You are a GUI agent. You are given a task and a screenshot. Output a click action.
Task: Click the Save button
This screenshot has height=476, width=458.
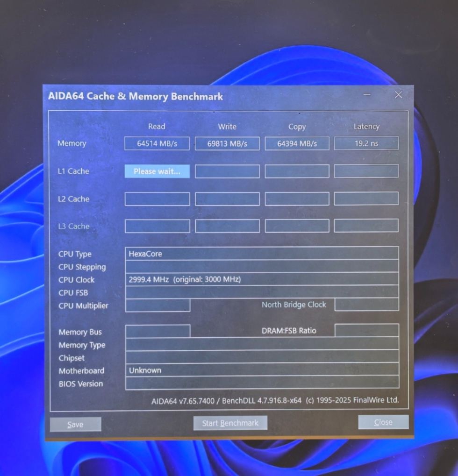click(75, 424)
